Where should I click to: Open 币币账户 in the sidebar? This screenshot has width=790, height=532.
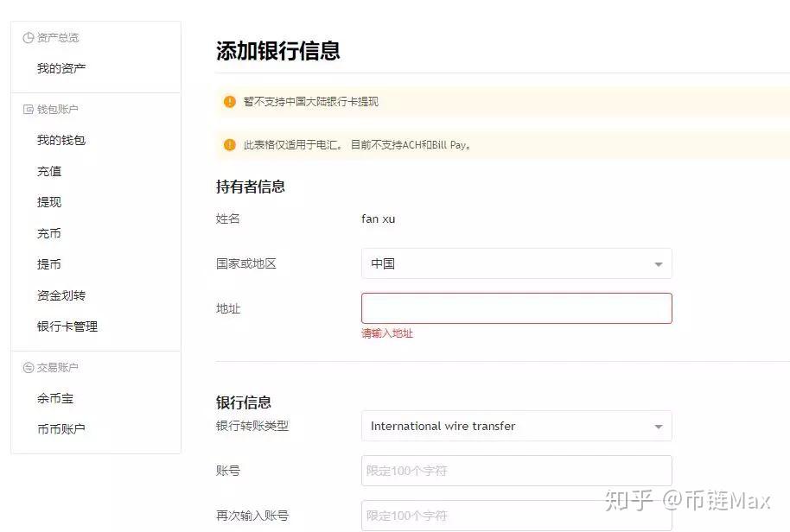(61, 429)
